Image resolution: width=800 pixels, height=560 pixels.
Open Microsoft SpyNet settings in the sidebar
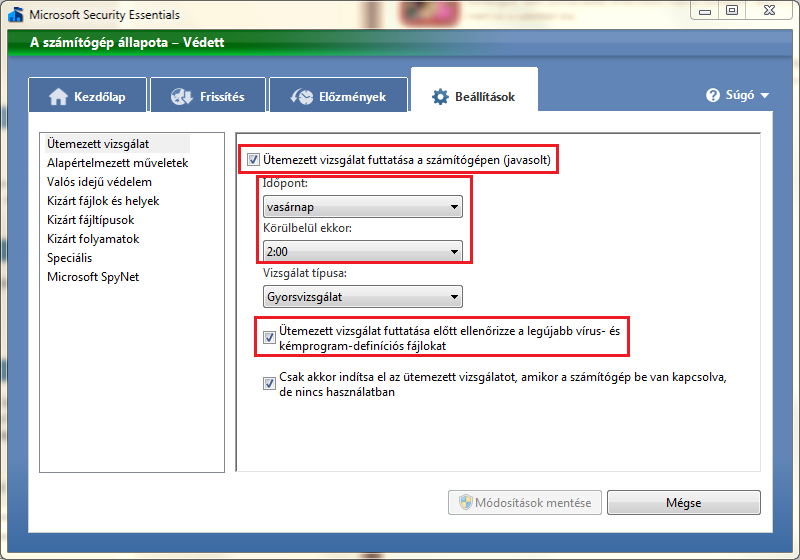pos(93,277)
